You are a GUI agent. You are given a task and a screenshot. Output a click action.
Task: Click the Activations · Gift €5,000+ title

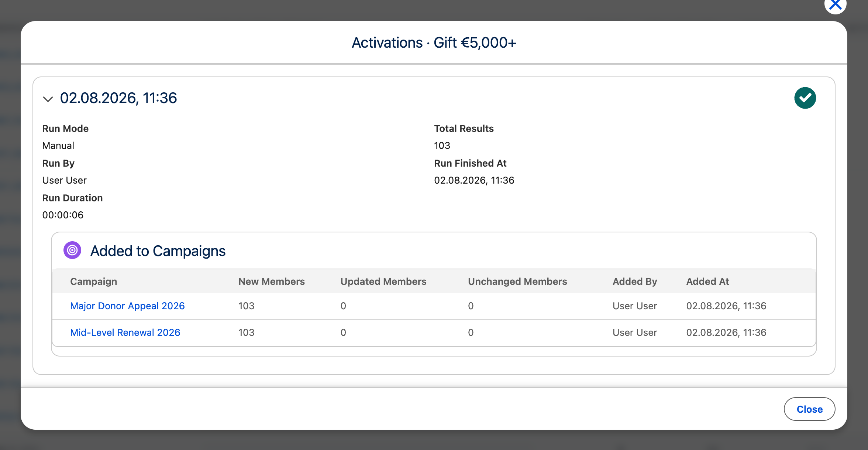434,42
